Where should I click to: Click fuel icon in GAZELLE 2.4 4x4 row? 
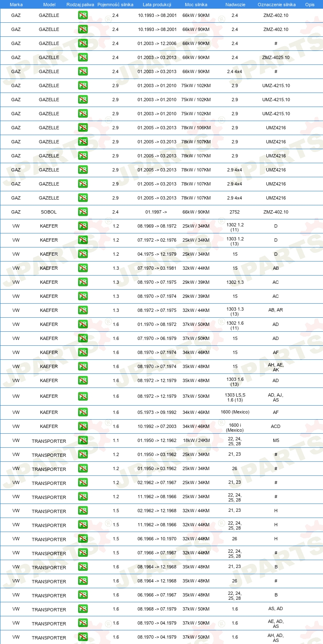83,71
